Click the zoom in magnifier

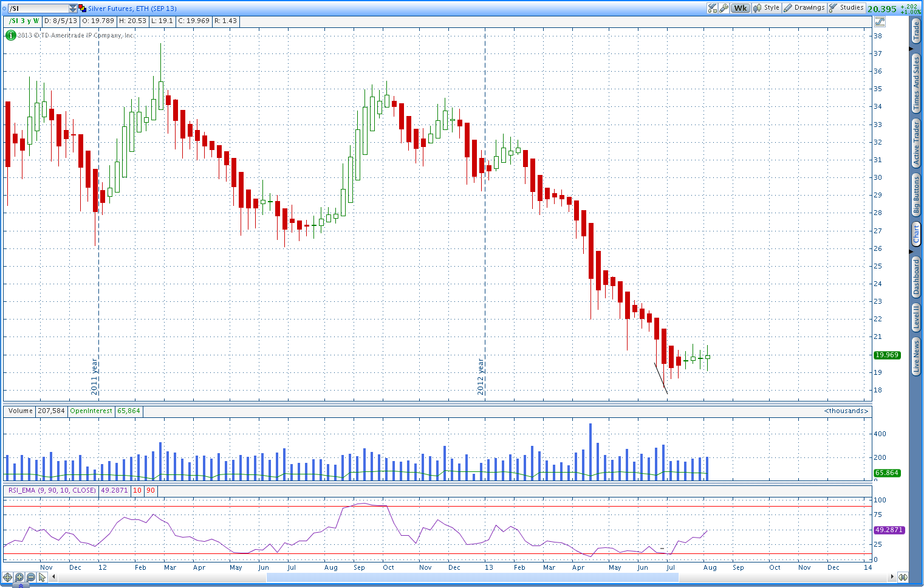(x=19, y=577)
